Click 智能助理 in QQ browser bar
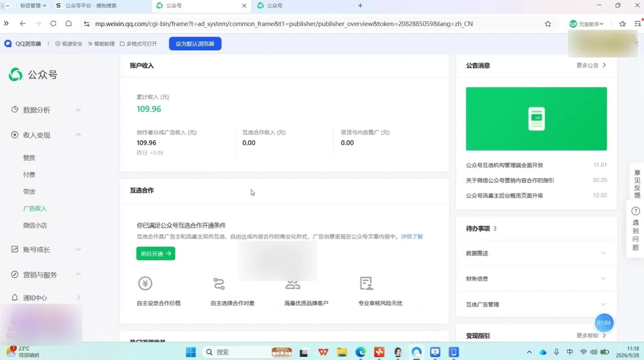Screen dimensions: 644x360 (102, 44)
